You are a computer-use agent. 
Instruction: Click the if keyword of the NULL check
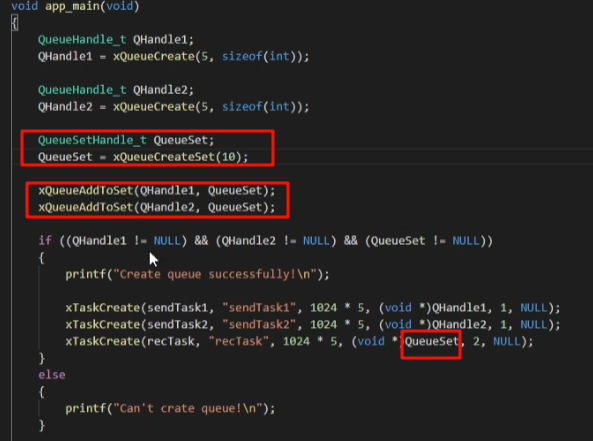[45, 241]
